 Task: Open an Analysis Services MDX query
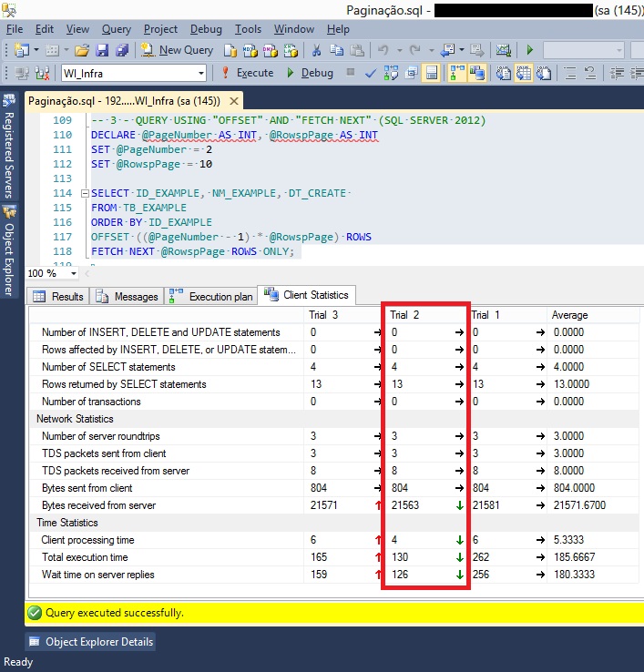tap(250, 50)
